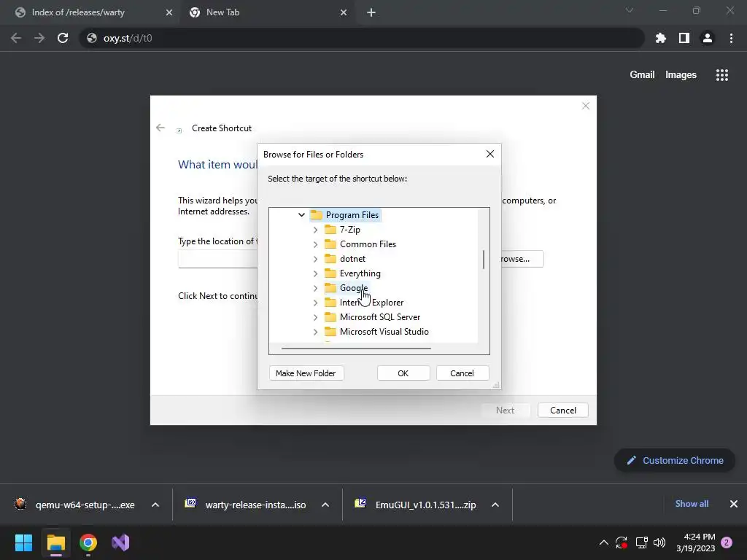Screen dimensions: 747x560
Task: Open a new browser tab
Action: coord(371,13)
